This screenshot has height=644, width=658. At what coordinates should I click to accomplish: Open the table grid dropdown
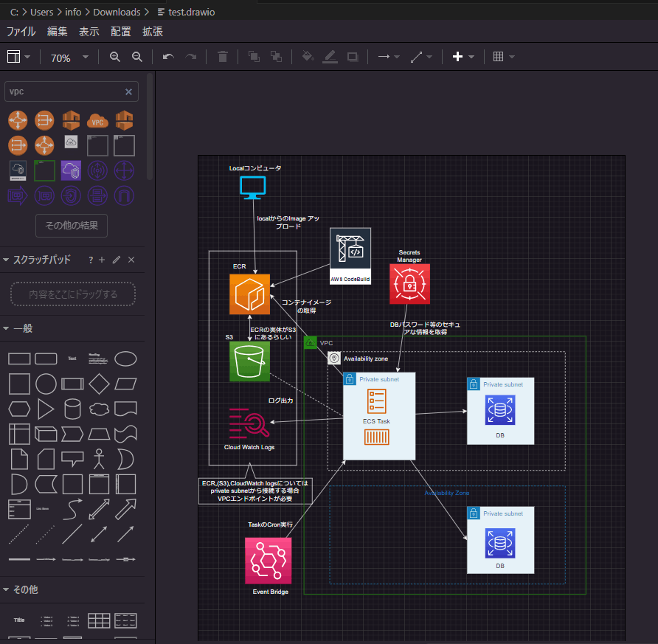(x=504, y=57)
